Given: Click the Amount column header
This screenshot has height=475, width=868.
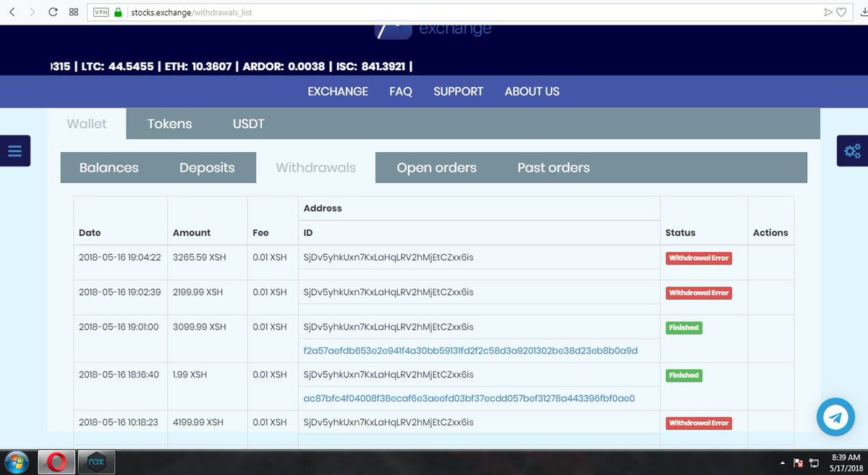Looking at the screenshot, I should click(192, 232).
